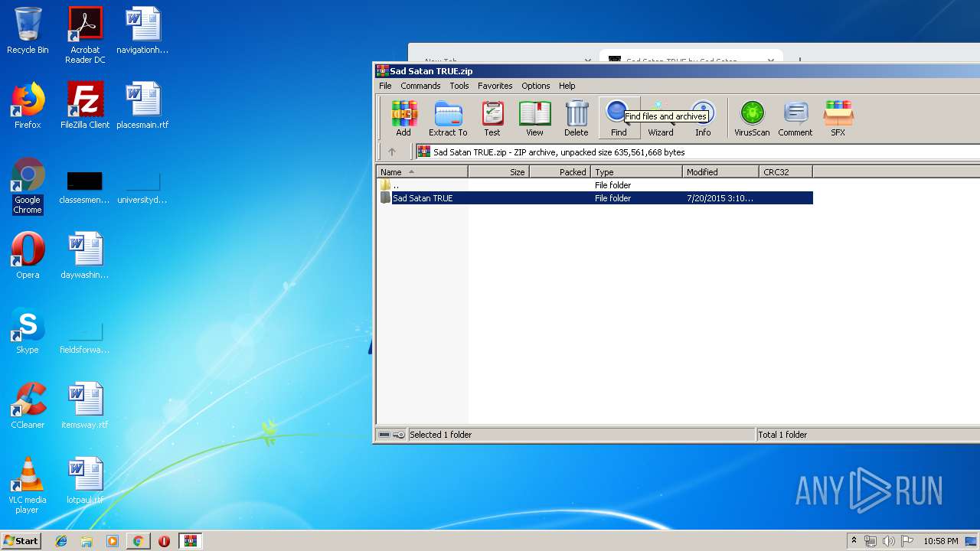Image resolution: width=980 pixels, height=551 pixels.
Task: Click the WinRAR taskbar button
Action: (x=191, y=541)
